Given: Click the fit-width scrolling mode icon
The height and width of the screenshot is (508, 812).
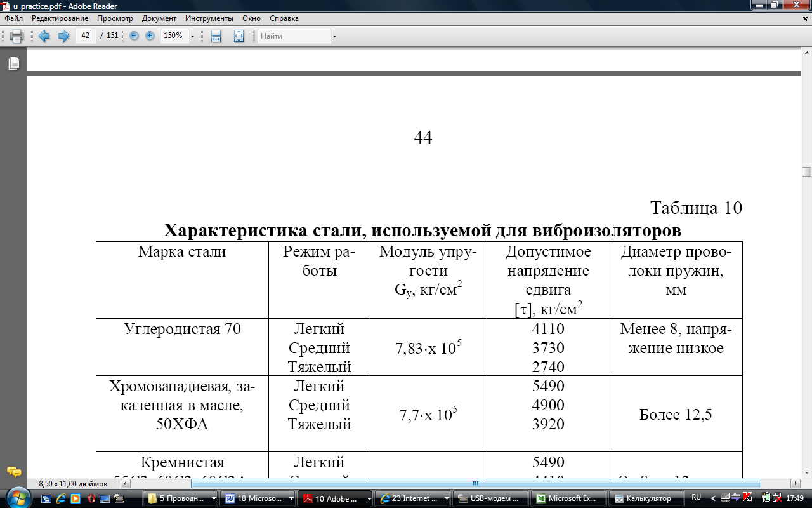Looking at the screenshot, I should tap(216, 36).
